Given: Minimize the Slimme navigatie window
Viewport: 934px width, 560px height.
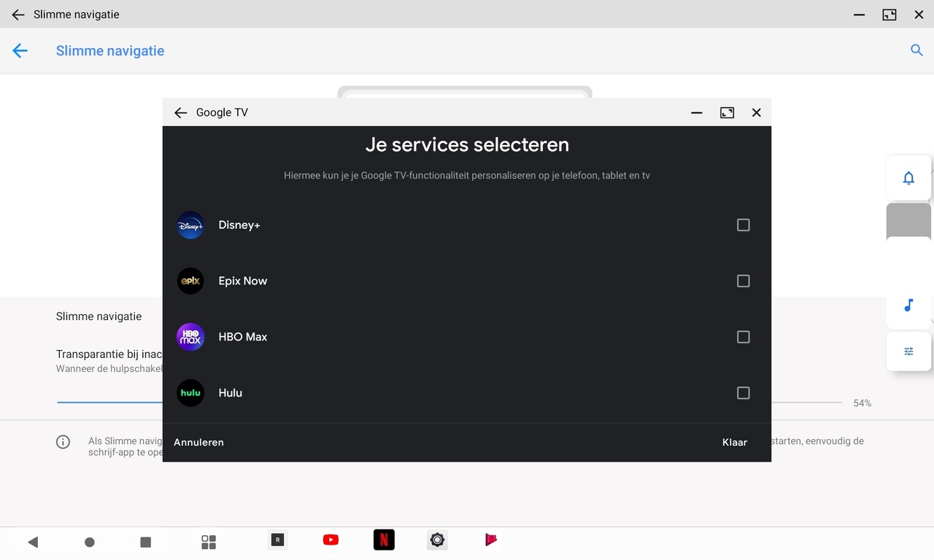Looking at the screenshot, I should pos(860,15).
